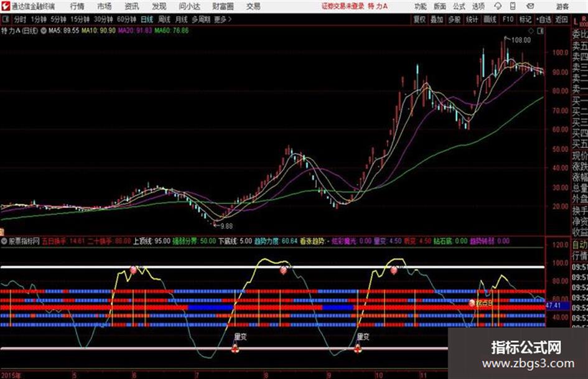Image resolution: width=588 pixels, height=379 pixels.
Task: Open the 版面 menu
Action: tap(439, 6)
